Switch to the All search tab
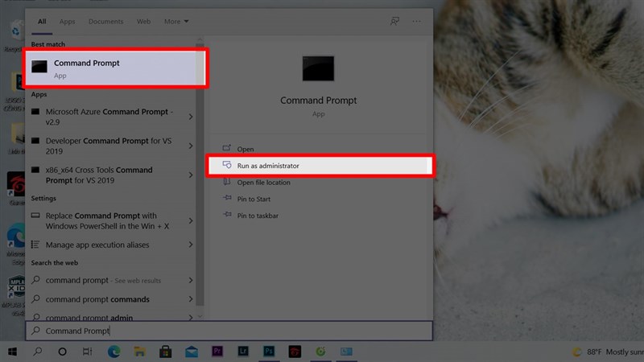This screenshot has height=362, width=644. 42,22
